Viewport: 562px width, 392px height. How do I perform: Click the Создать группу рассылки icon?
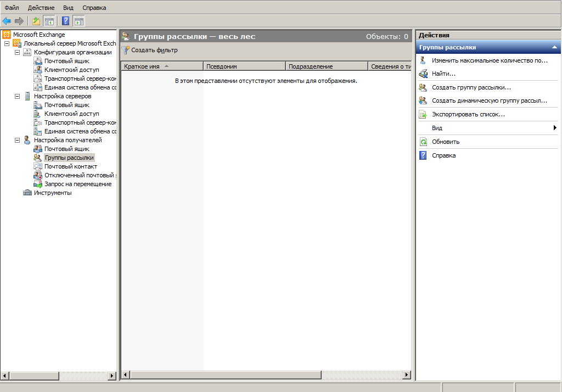coord(423,87)
